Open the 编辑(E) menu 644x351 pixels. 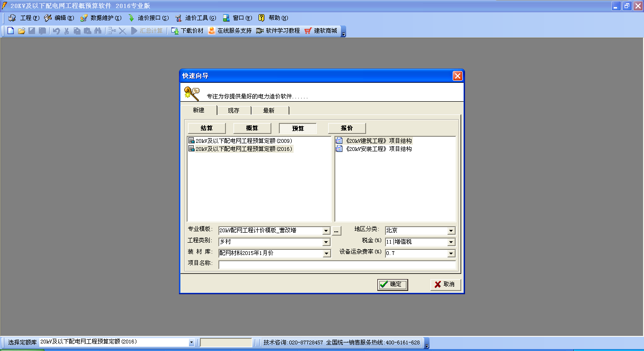pos(59,18)
